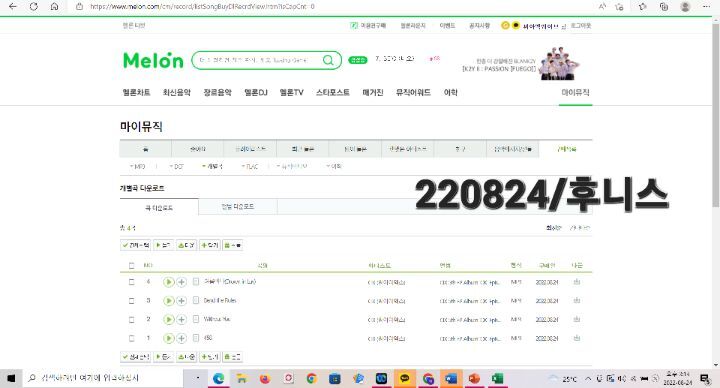
Task: Check the box for song '458'
Action: click(x=132, y=338)
